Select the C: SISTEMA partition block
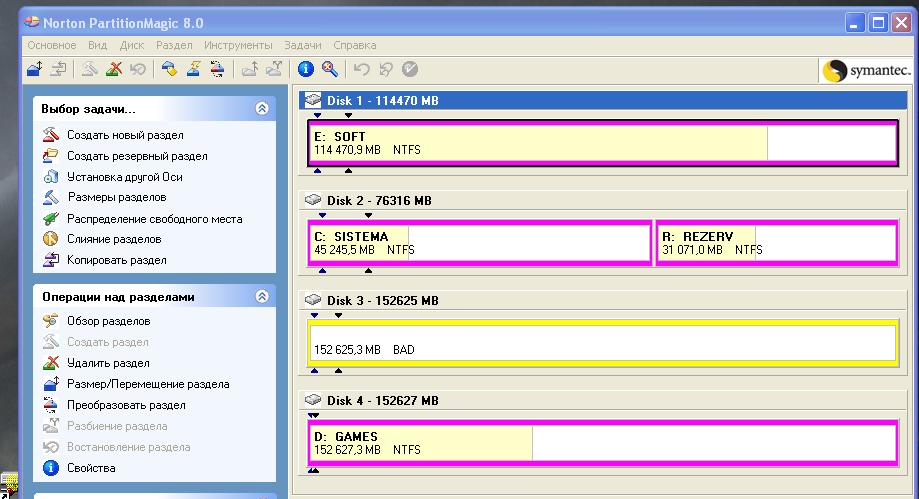 pyautogui.click(x=480, y=243)
